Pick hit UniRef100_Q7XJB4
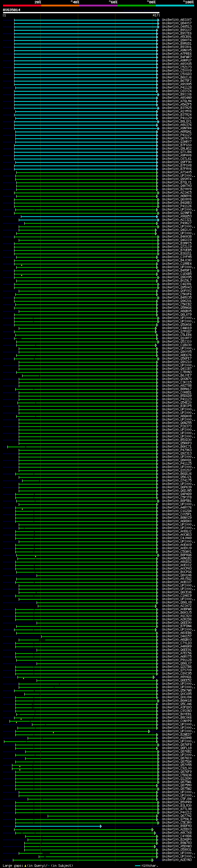The image size is (197, 868). click(177, 152)
